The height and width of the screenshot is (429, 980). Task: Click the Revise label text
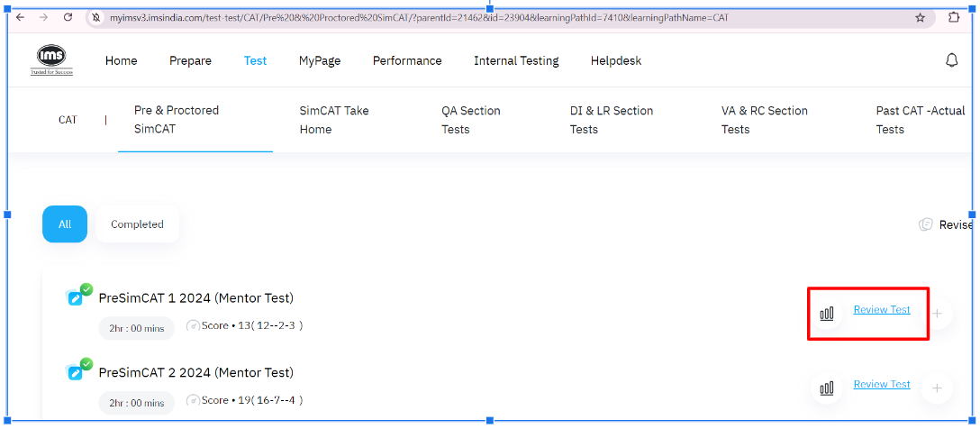[957, 224]
